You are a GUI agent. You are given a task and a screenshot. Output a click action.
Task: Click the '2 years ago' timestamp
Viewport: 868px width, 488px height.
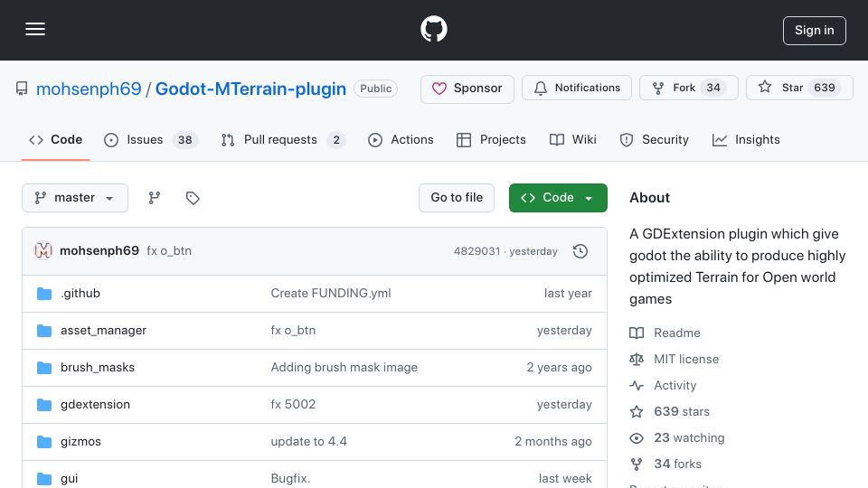click(x=559, y=368)
